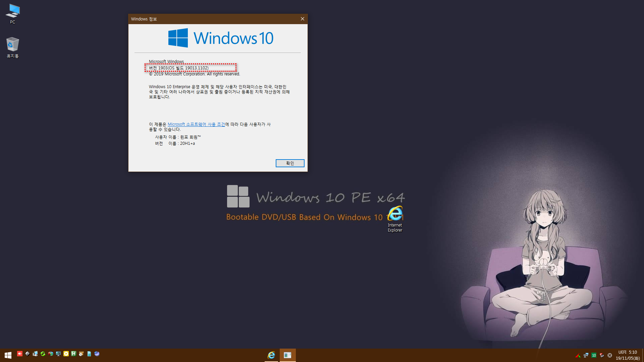The height and width of the screenshot is (362, 644).
Task: Open the recycle bin (휴지통) icon
Action: point(12,47)
